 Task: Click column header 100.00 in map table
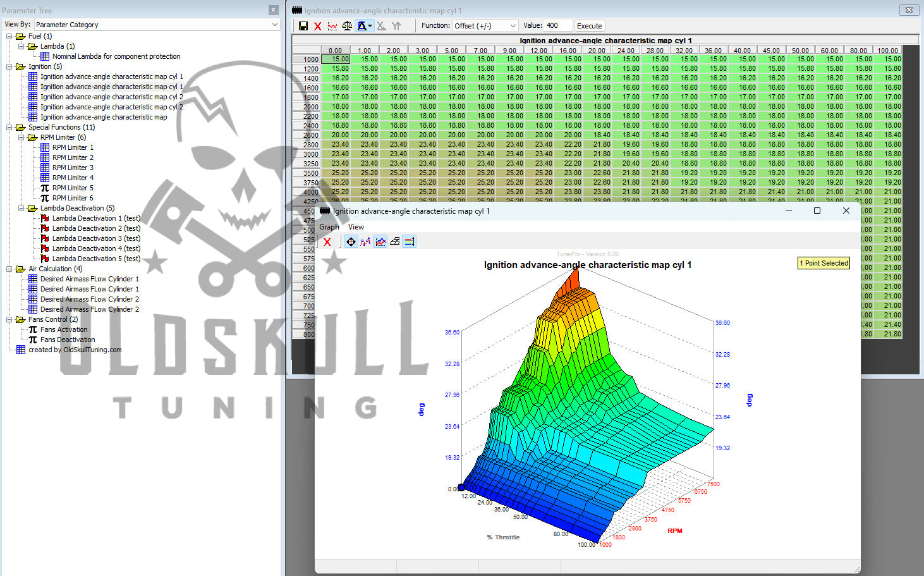pyautogui.click(x=887, y=50)
